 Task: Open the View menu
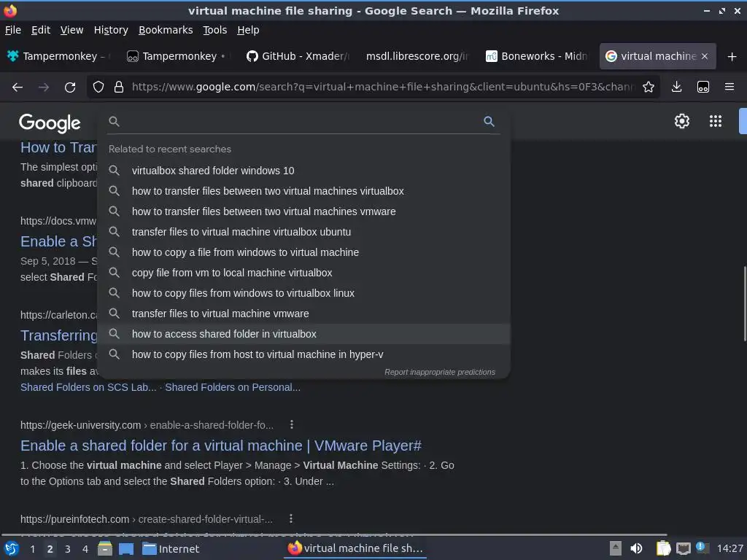pyautogui.click(x=72, y=30)
